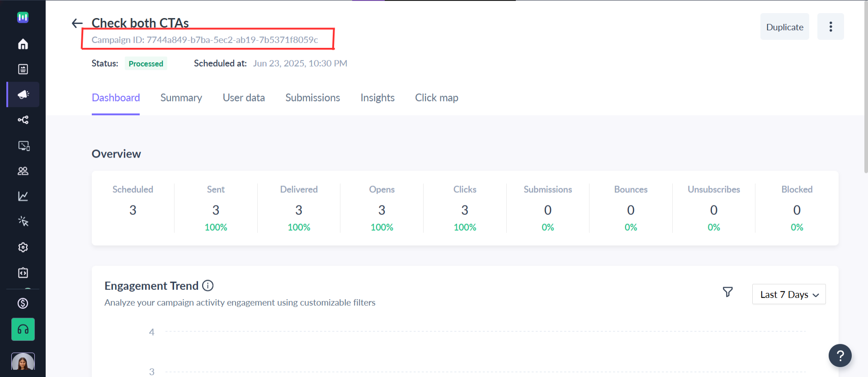The width and height of the screenshot is (868, 377).
Task: Click the Clicks stat in Overview
Action: coord(465,208)
